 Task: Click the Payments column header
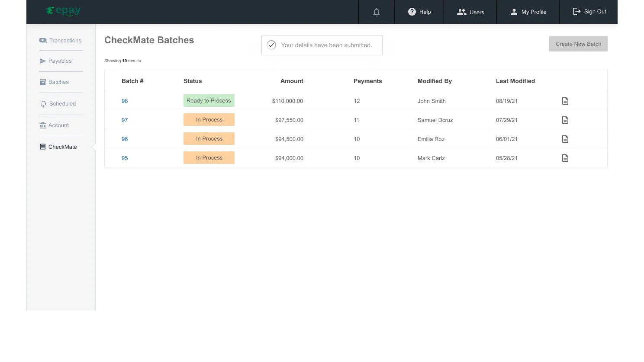[368, 81]
